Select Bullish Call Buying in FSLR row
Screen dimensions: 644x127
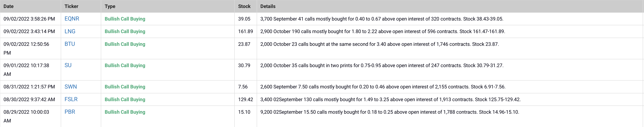pyautogui.click(x=125, y=99)
